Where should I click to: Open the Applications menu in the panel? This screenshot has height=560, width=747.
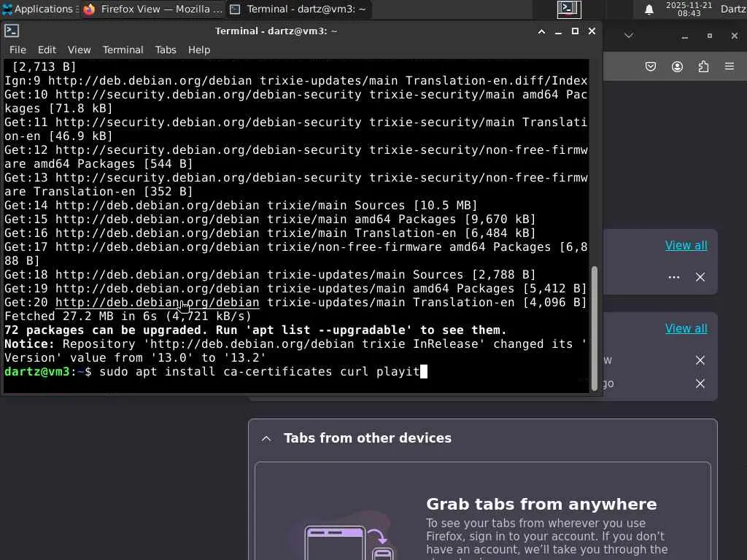coord(39,9)
